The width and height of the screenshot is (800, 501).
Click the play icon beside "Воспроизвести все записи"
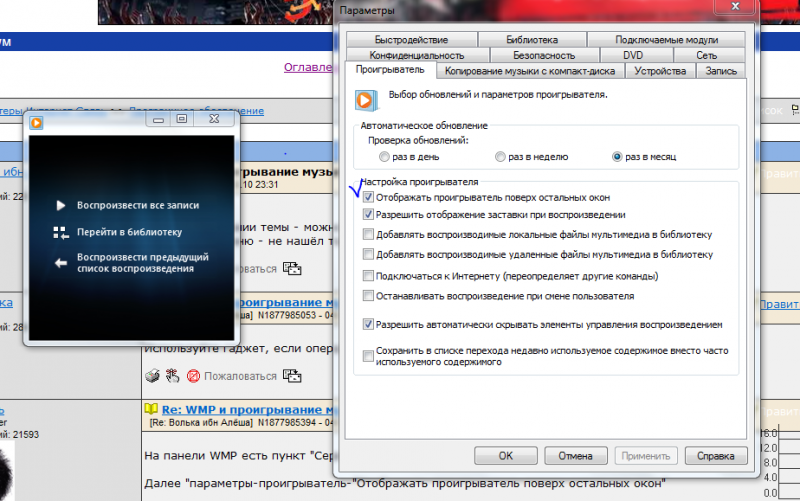point(60,205)
